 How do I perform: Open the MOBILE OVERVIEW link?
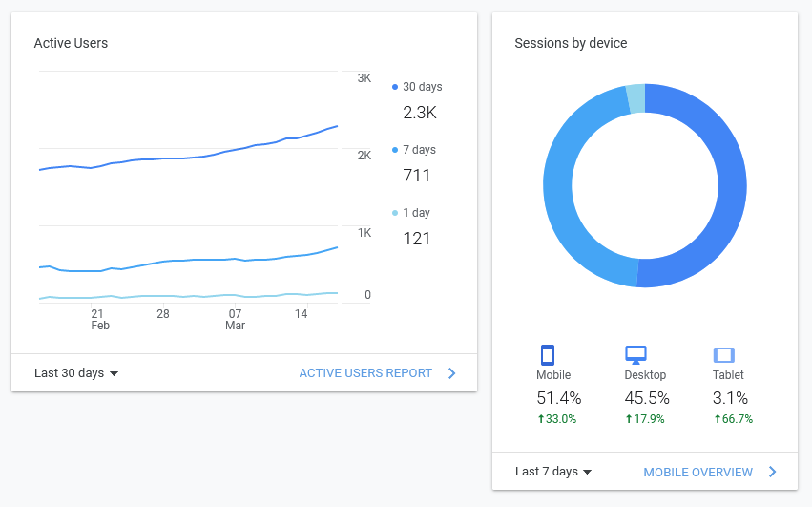697,472
